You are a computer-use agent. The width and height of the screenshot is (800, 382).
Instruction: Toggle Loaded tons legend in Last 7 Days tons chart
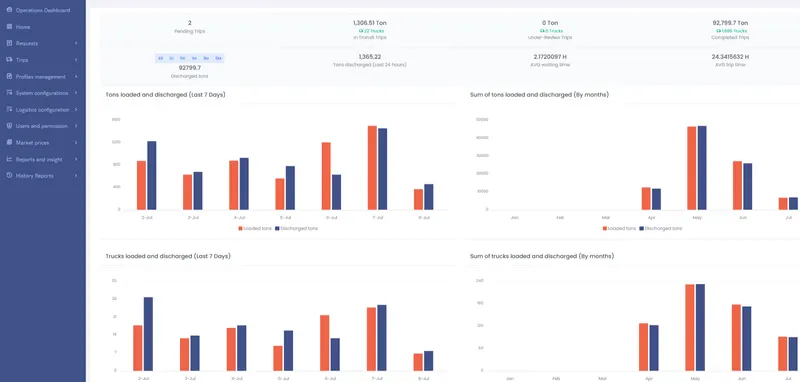pos(255,228)
